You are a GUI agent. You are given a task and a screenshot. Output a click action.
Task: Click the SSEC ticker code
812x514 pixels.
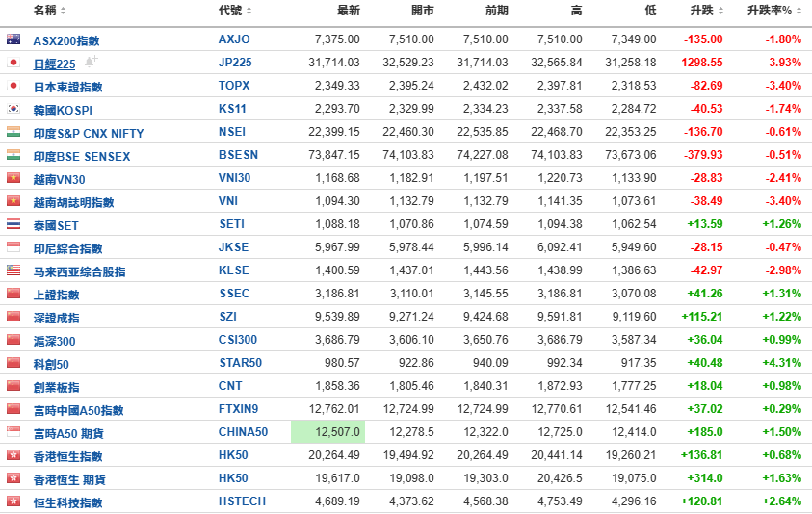tap(234, 294)
